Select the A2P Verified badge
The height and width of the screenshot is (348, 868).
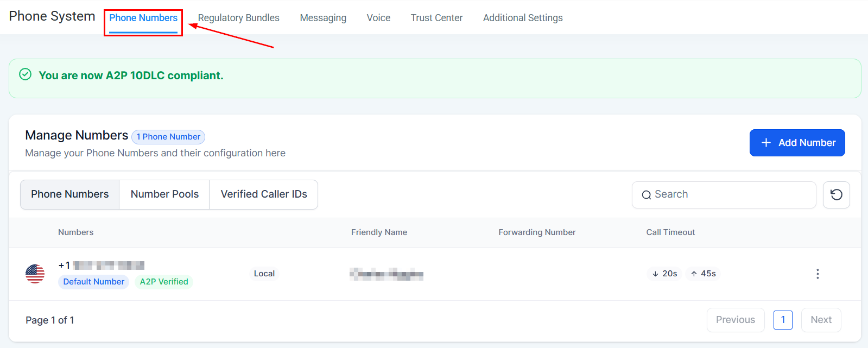164,281
